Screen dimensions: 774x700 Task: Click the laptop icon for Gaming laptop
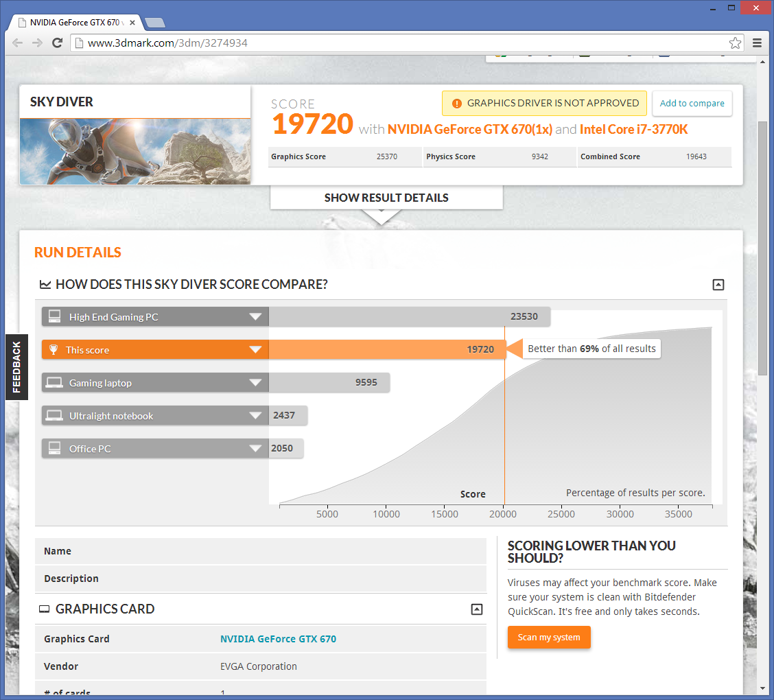(x=54, y=382)
